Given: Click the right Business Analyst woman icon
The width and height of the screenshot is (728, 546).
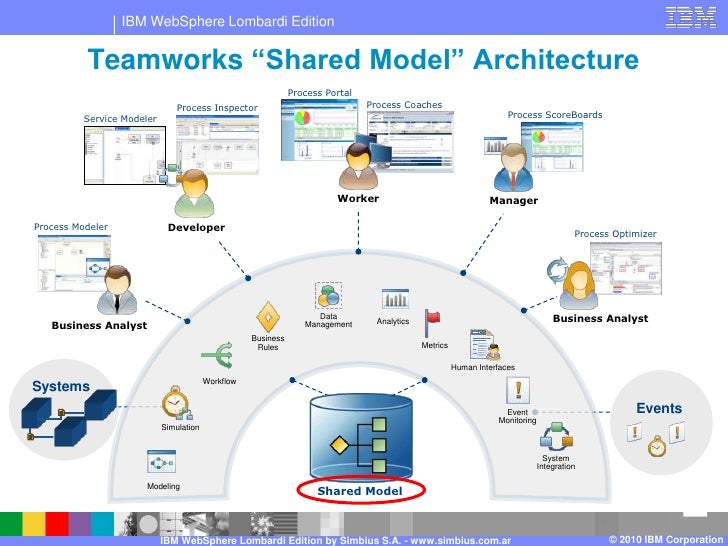Looking at the screenshot, I should (579, 285).
